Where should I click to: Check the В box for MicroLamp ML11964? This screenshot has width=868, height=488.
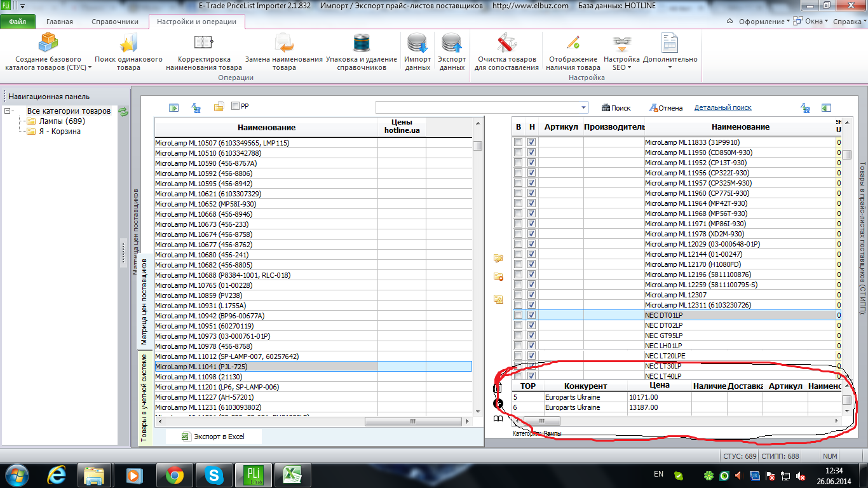519,203
